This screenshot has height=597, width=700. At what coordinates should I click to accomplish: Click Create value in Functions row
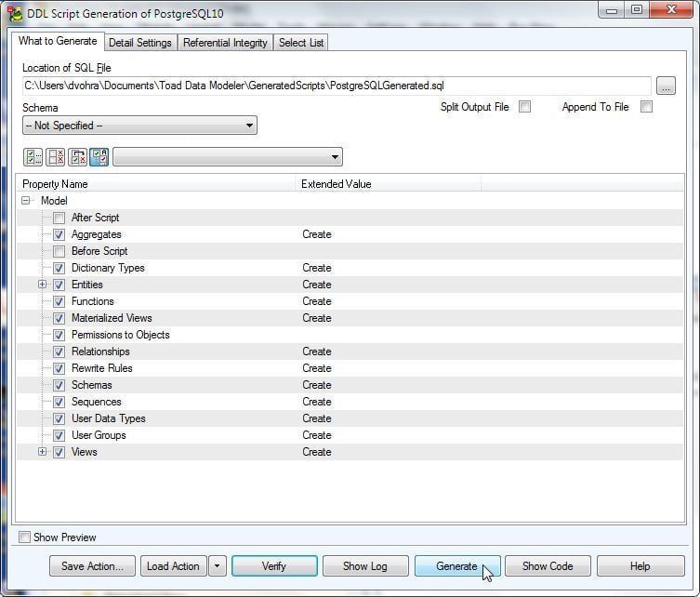(316, 301)
